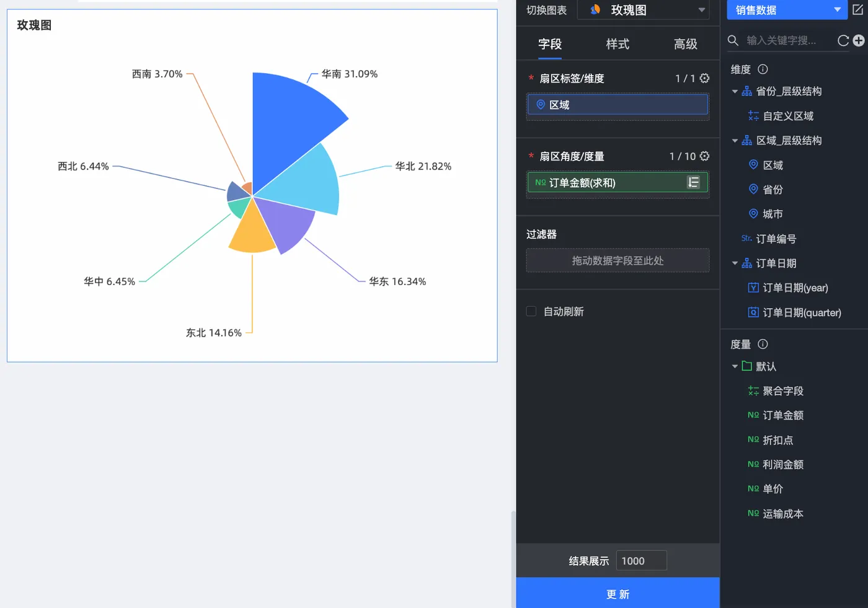Click the 结果展示 number input field

coord(641,560)
